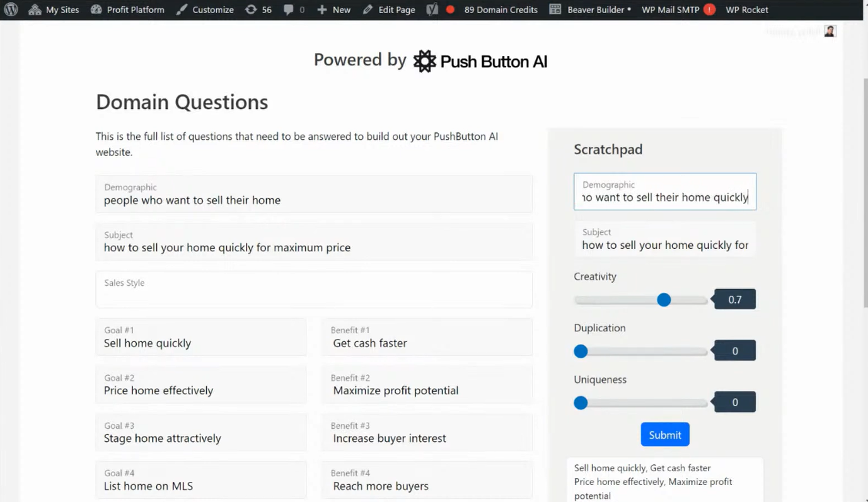
Task: Click the WP Mail SMTP warning icon
Action: [x=710, y=9]
